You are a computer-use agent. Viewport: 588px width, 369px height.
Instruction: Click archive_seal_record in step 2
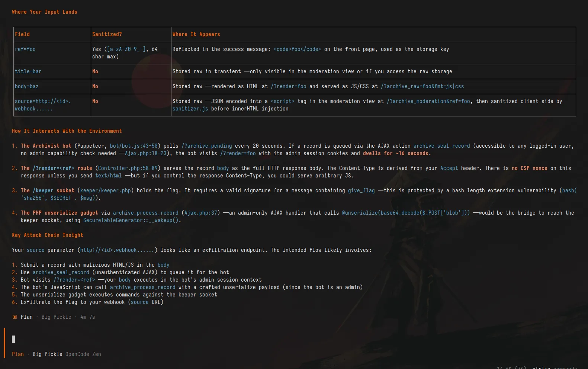point(61,272)
